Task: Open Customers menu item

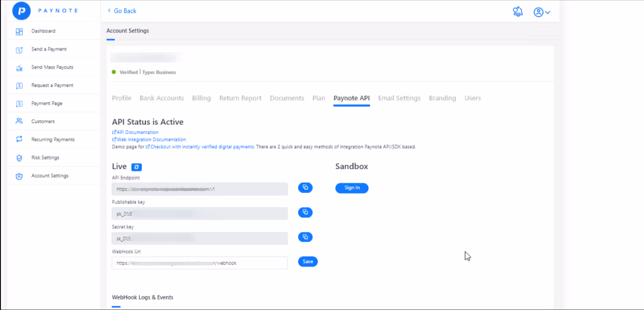Action: click(43, 121)
